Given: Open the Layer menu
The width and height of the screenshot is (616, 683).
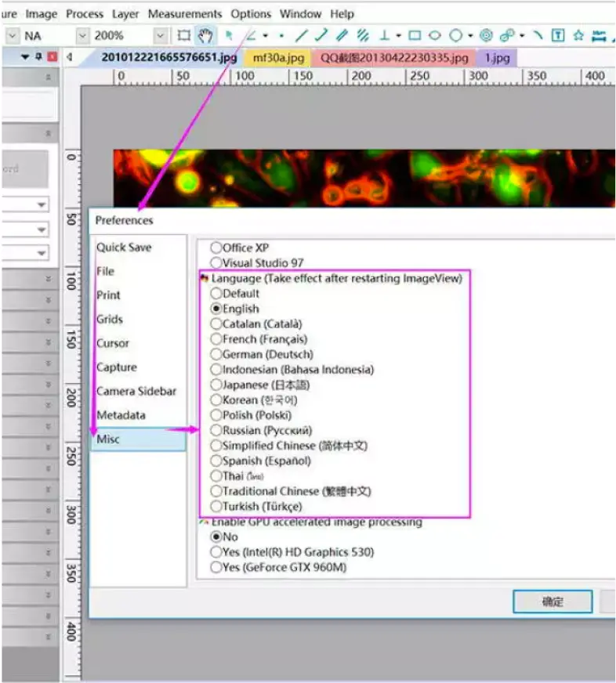Looking at the screenshot, I should coord(125,14).
